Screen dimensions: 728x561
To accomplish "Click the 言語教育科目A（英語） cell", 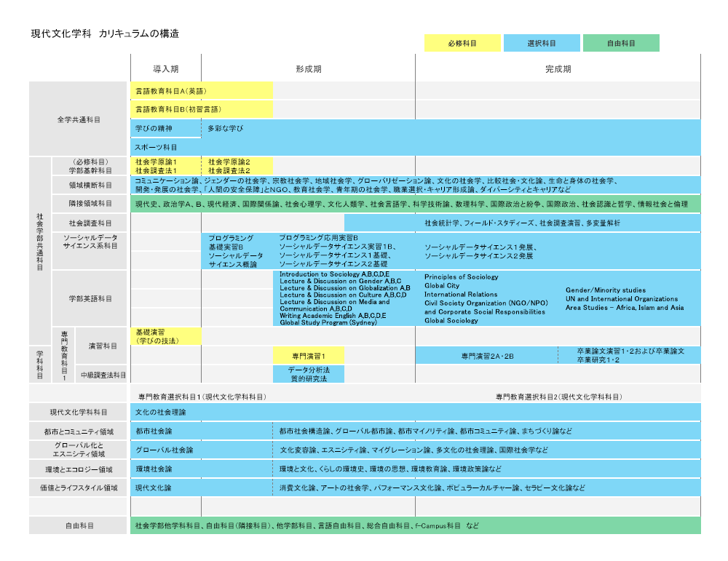I will pos(202,91).
